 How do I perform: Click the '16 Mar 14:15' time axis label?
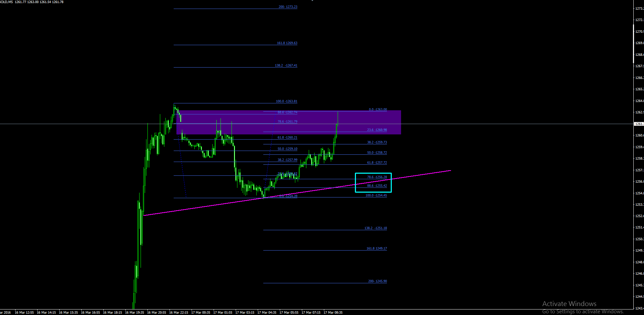46,313
